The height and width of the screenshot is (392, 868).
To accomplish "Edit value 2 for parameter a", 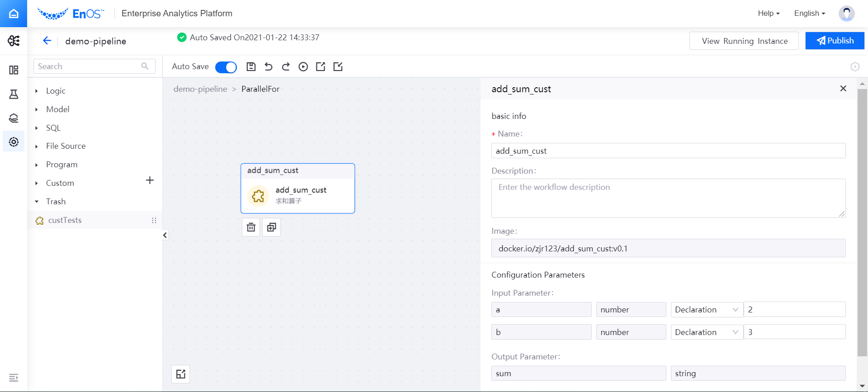I will [x=794, y=310].
